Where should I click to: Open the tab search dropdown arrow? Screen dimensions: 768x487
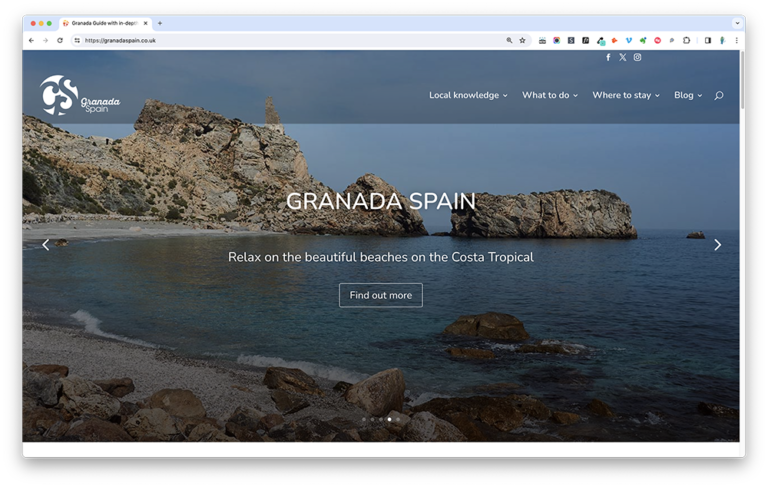click(x=737, y=23)
